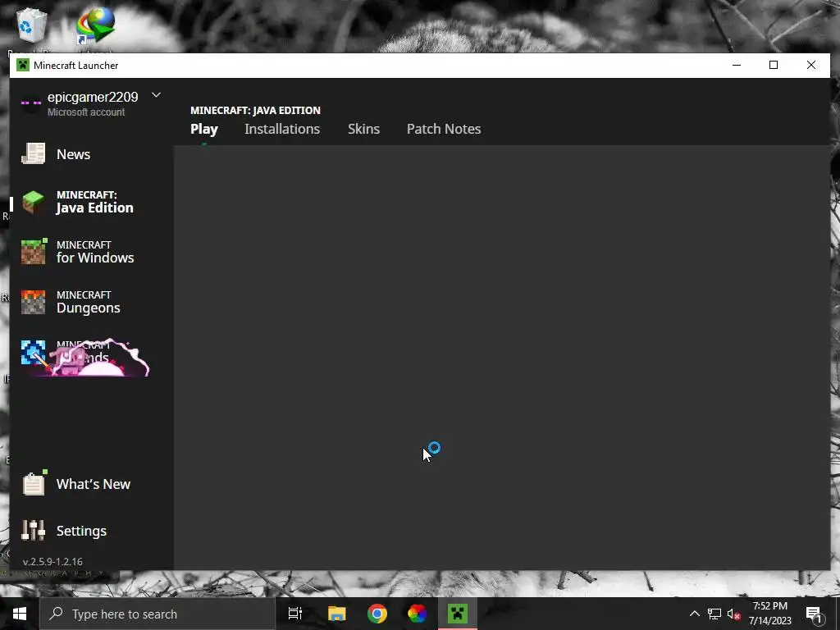Viewport: 840px width, 630px height.
Task: Click the Microsoft account text
Action: click(85, 112)
